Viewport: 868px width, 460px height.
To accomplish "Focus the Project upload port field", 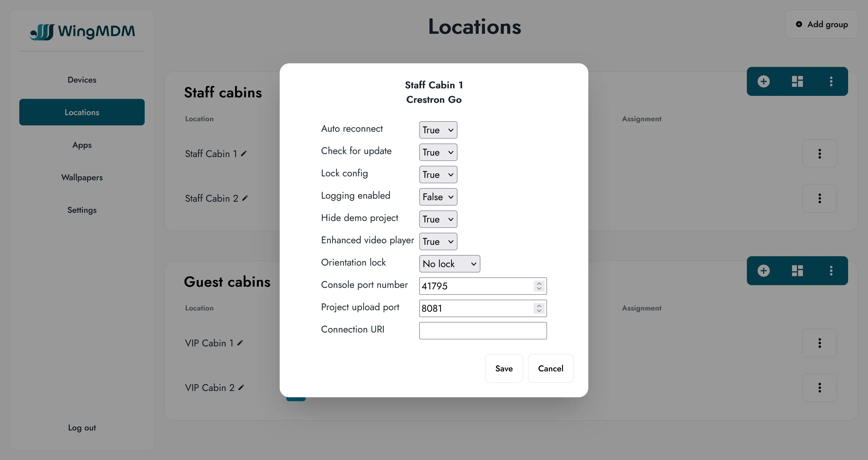I will [483, 308].
